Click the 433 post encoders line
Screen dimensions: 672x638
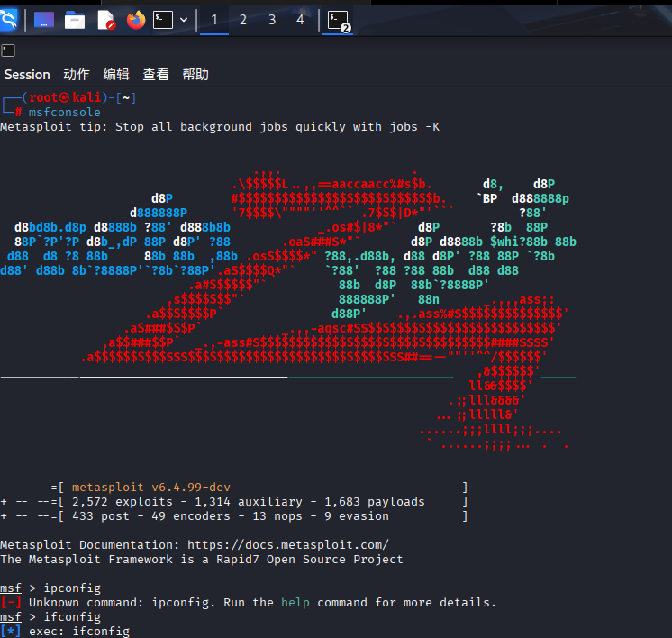click(230, 516)
